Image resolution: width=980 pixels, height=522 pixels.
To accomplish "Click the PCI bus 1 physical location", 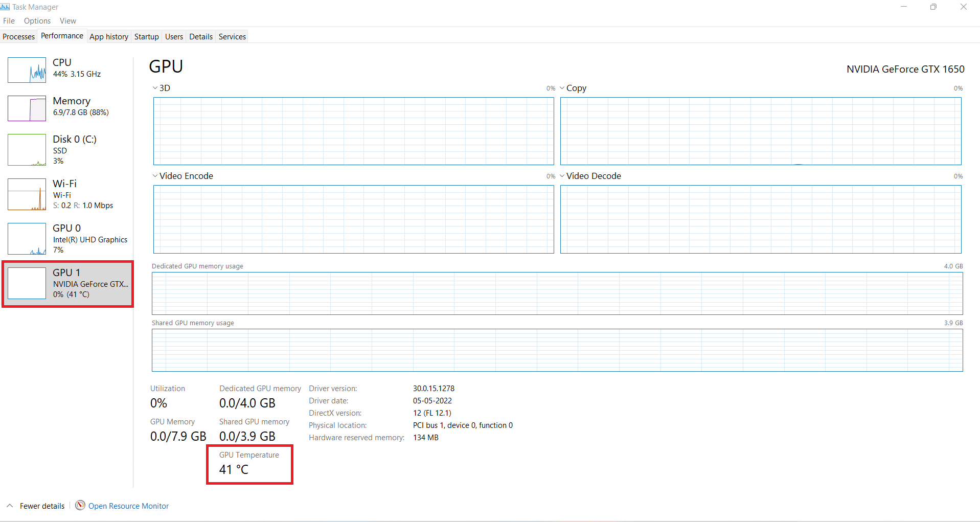I will 463,425.
